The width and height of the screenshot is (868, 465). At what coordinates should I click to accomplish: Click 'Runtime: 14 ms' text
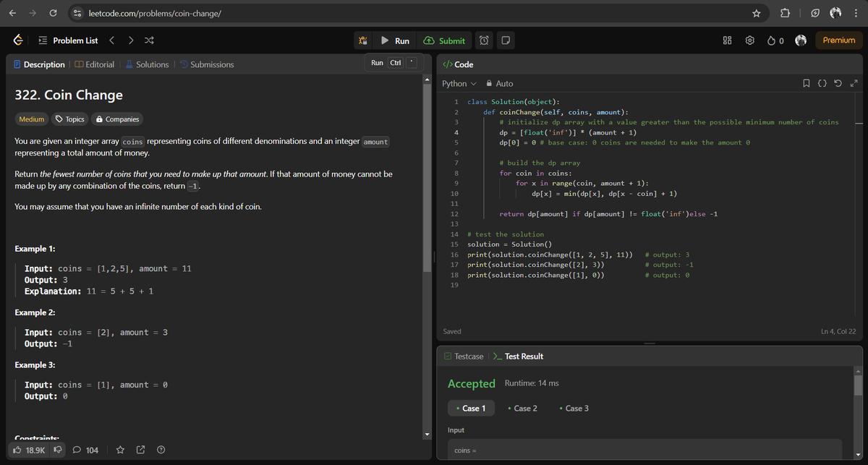tap(531, 383)
